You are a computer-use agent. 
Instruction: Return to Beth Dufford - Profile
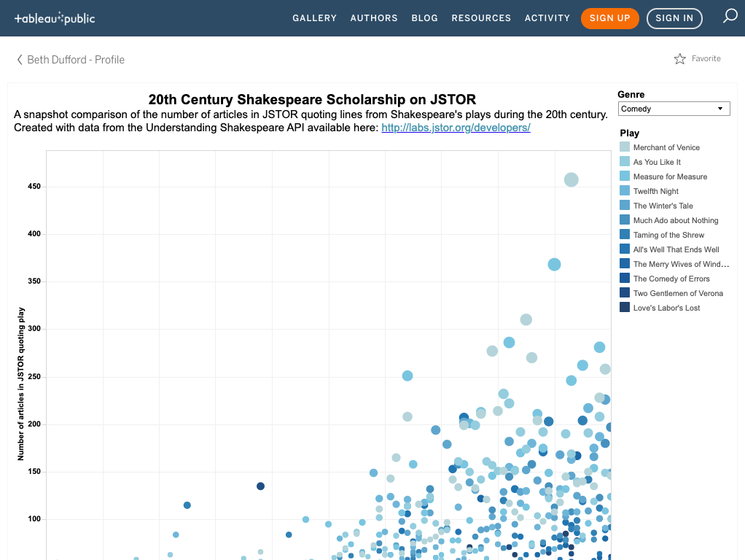point(76,59)
